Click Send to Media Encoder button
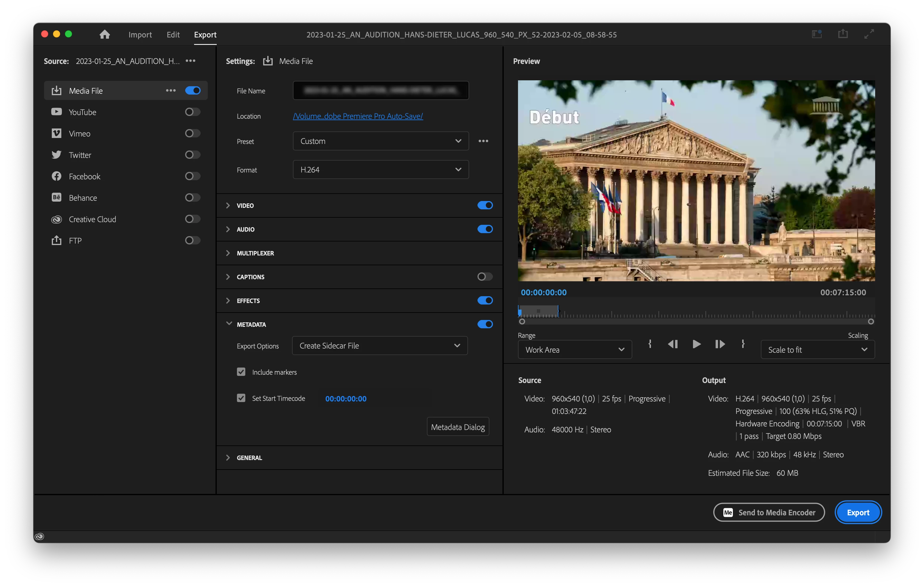Screen dimensions: 924x587 point(769,513)
